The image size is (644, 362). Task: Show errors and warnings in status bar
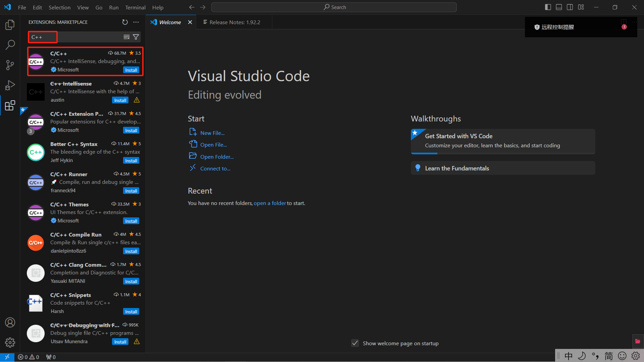[x=29, y=357]
